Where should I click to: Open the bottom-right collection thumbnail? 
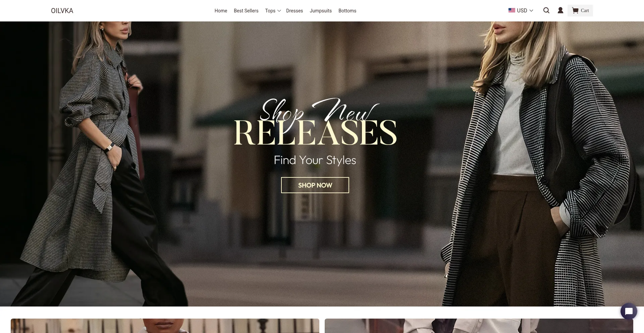(x=479, y=326)
